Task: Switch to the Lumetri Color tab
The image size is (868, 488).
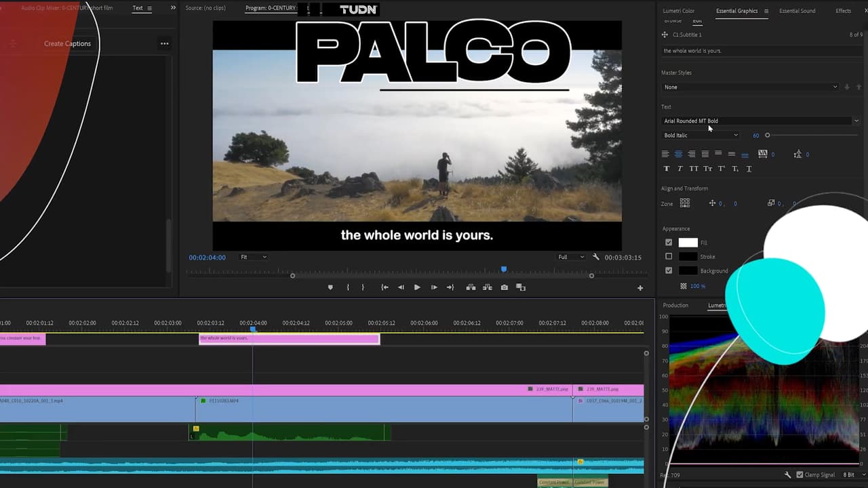Action: pyautogui.click(x=678, y=11)
